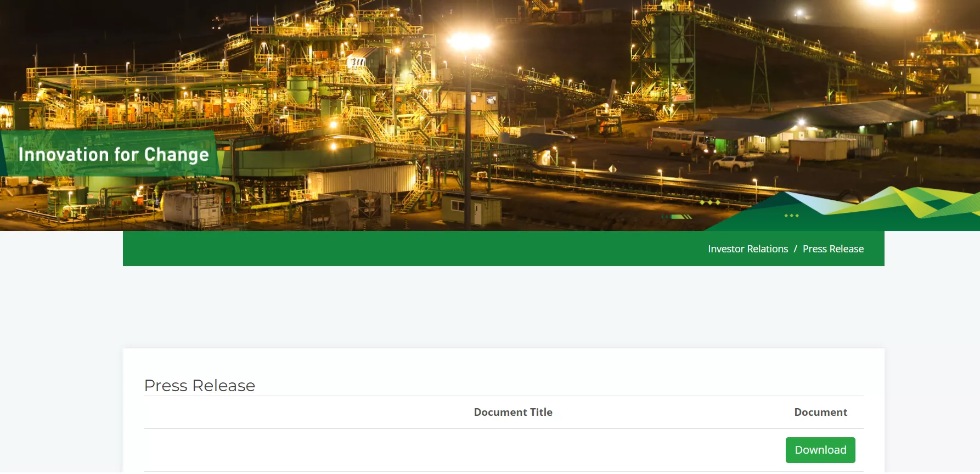
Task: Click the Innovation for Change banner text
Action: (114, 155)
